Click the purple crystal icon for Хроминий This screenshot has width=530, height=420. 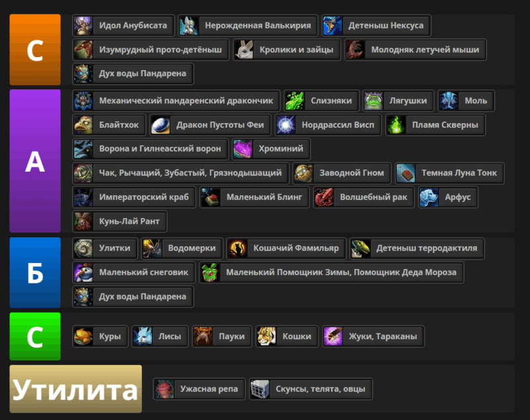(x=242, y=148)
